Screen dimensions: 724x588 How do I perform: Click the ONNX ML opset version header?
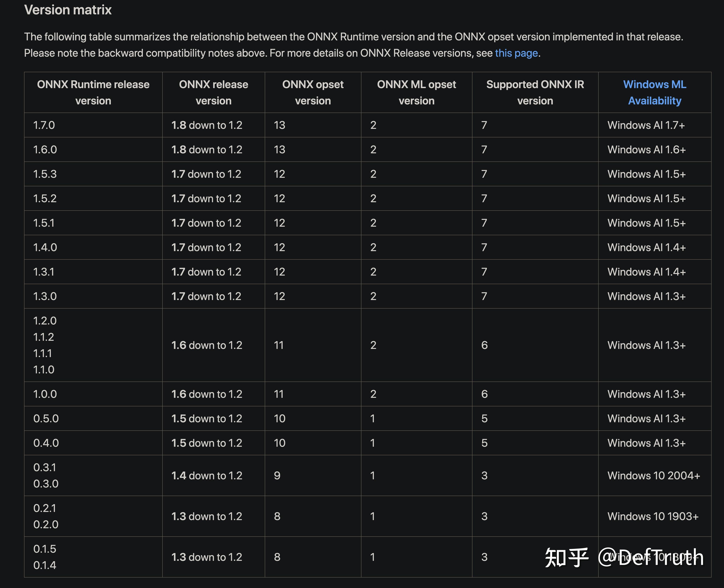pyautogui.click(x=416, y=92)
